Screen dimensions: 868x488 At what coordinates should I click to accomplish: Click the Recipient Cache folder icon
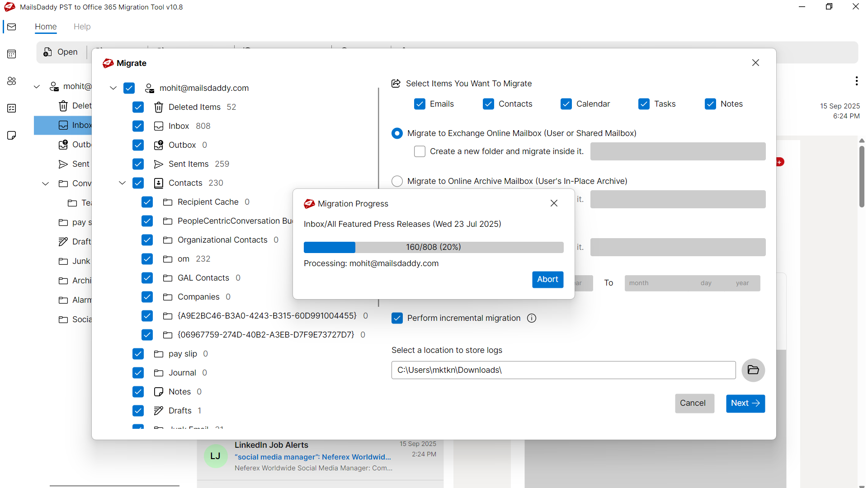tap(168, 202)
